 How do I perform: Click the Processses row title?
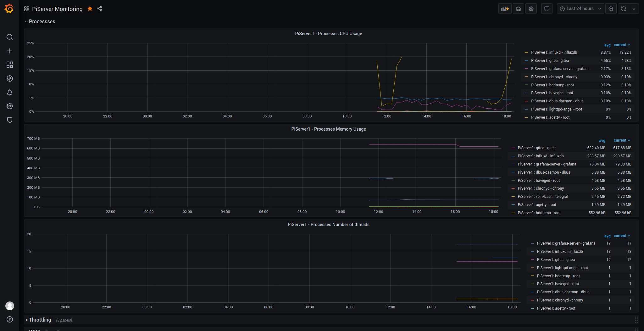pos(42,22)
